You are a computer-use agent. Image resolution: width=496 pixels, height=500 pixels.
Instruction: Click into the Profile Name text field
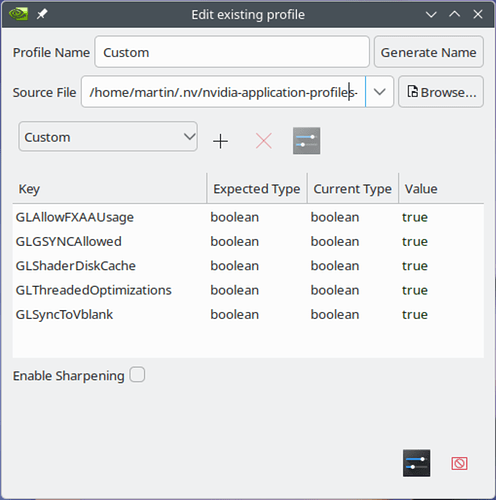(x=232, y=52)
